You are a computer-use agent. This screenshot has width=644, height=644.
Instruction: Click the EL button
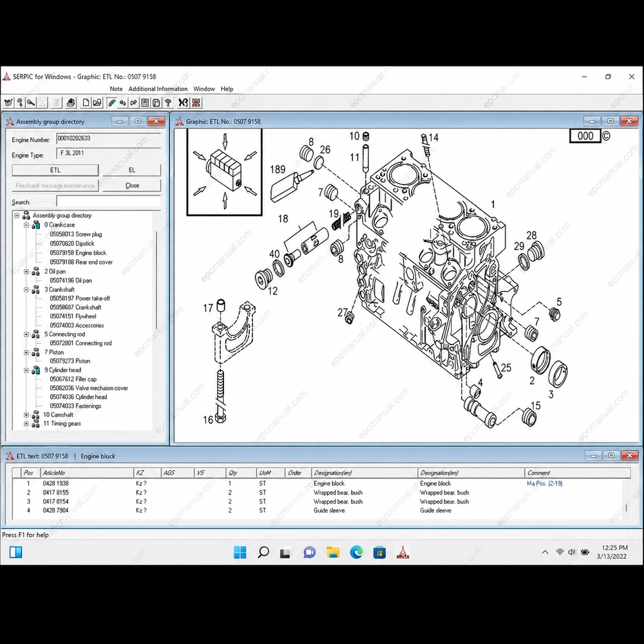coord(132,170)
